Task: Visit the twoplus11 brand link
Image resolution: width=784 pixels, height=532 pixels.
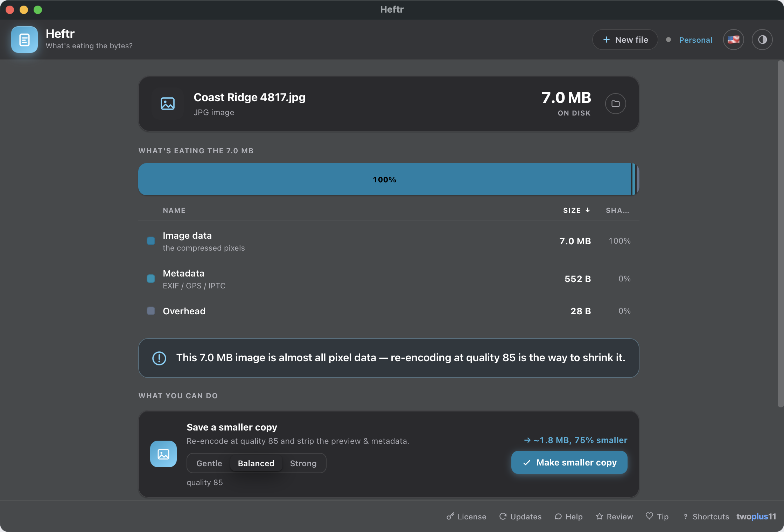Action: 756,517
